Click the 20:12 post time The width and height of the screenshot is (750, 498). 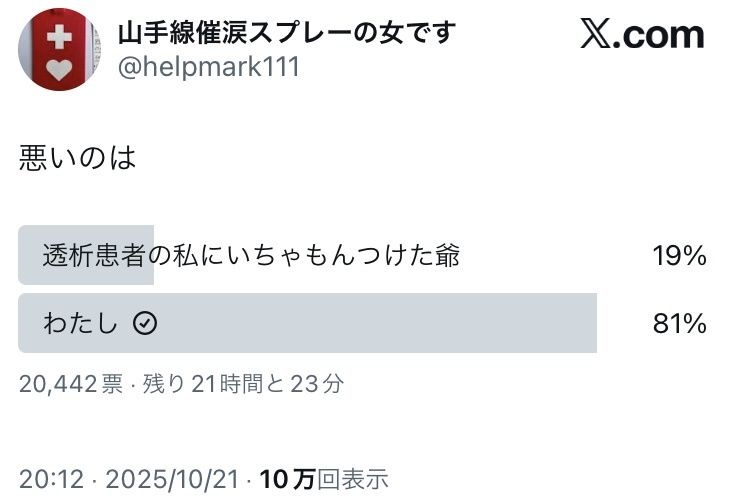(x=51, y=480)
